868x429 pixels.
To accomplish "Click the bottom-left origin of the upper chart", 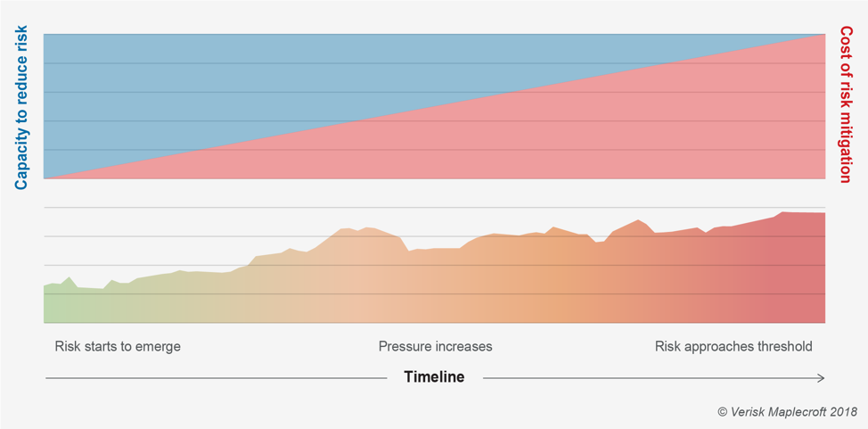I will coord(45,177).
